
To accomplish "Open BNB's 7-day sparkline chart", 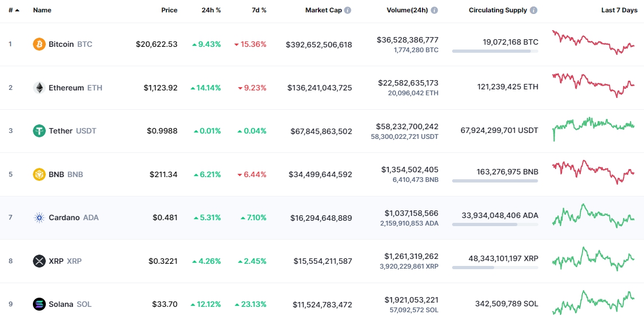I will (x=593, y=172).
